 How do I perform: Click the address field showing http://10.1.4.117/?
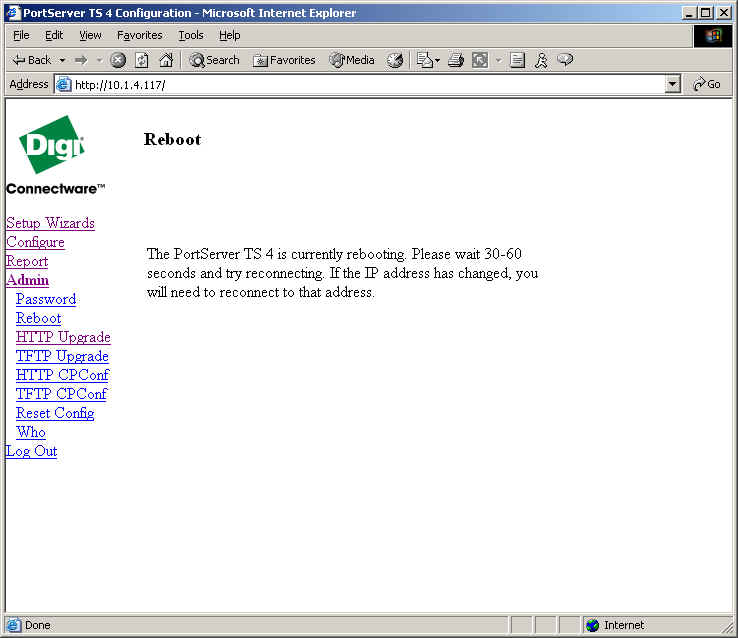tap(360, 85)
